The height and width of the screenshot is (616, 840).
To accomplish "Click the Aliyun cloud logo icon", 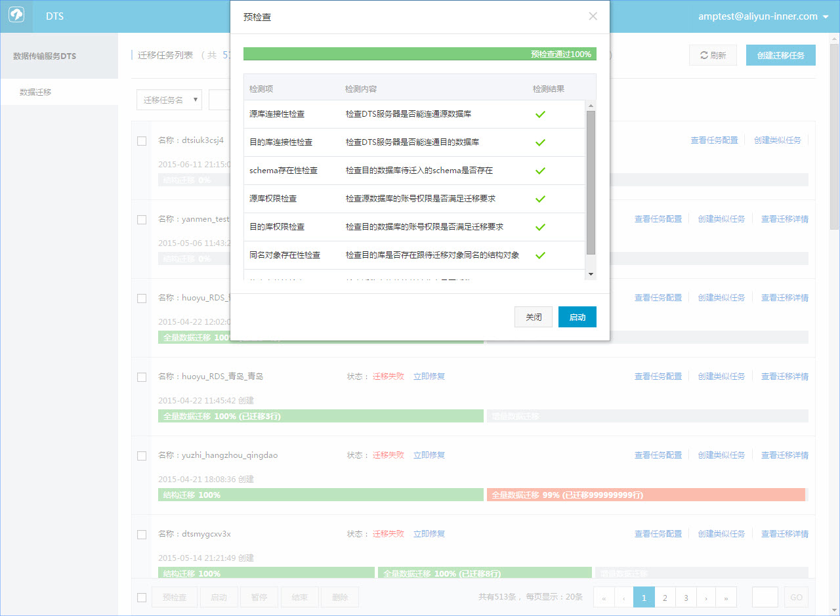I will tap(16, 16).
